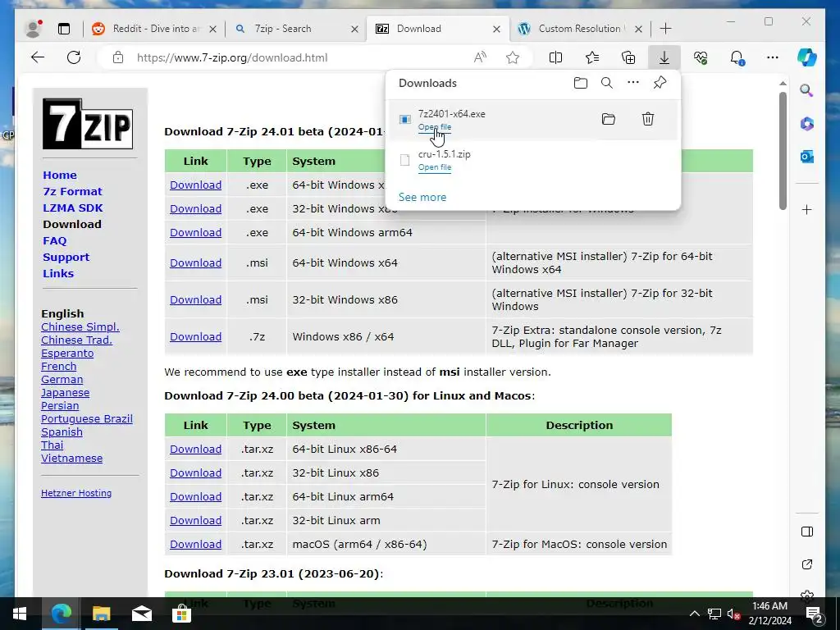The width and height of the screenshot is (840, 630).
Task: Open sidebar search icon
Action: point(807,90)
